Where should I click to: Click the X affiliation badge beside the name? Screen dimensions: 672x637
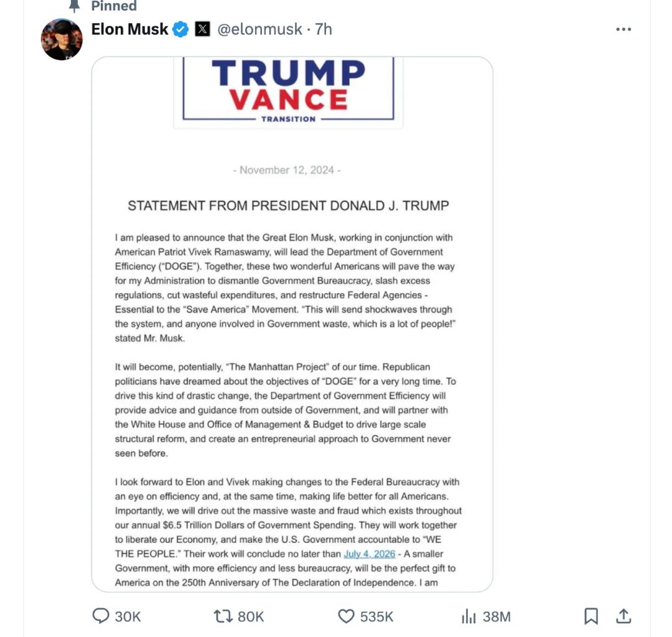point(202,29)
